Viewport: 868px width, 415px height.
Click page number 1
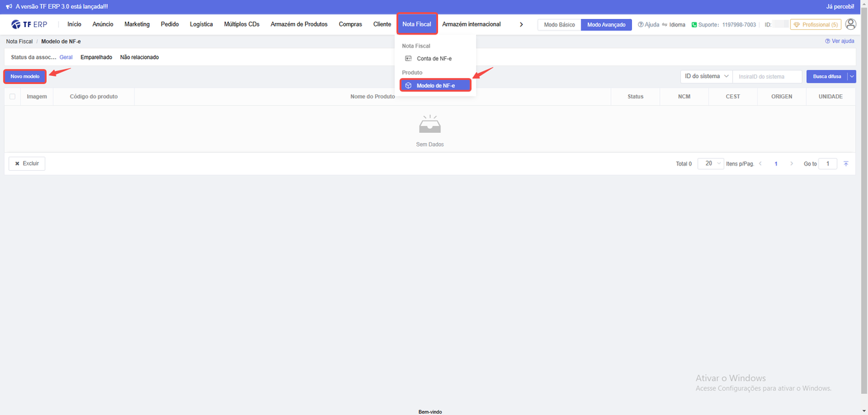(x=776, y=163)
